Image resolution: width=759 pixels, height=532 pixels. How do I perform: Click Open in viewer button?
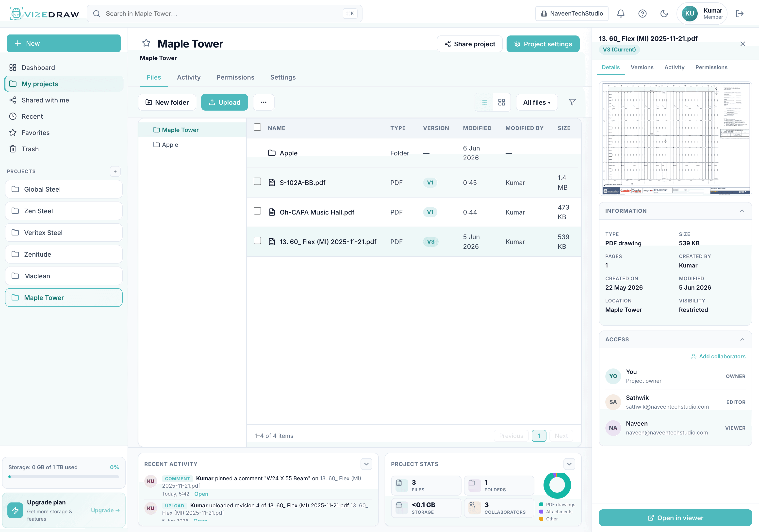point(675,518)
